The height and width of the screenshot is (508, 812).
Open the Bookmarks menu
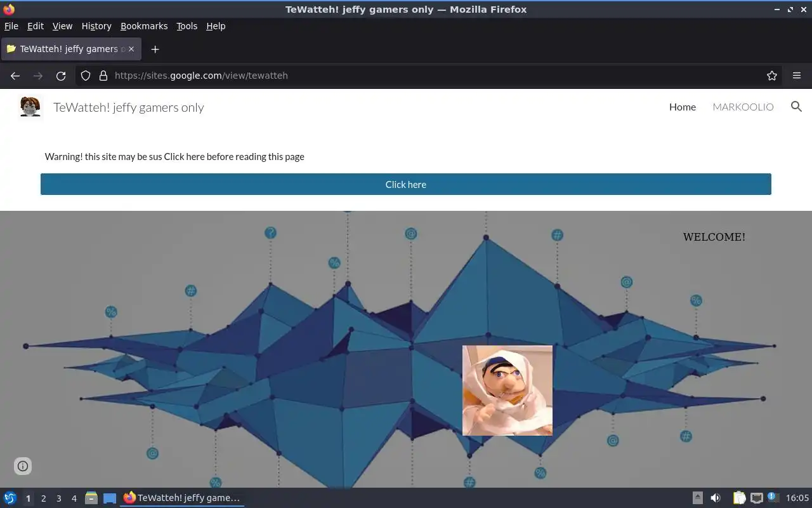[x=144, y=26]
